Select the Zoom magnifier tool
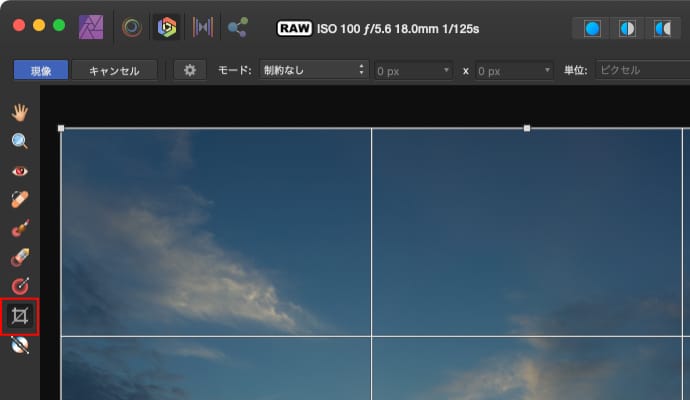The height and width of the screenshot is (400, 690). (20, 141)
